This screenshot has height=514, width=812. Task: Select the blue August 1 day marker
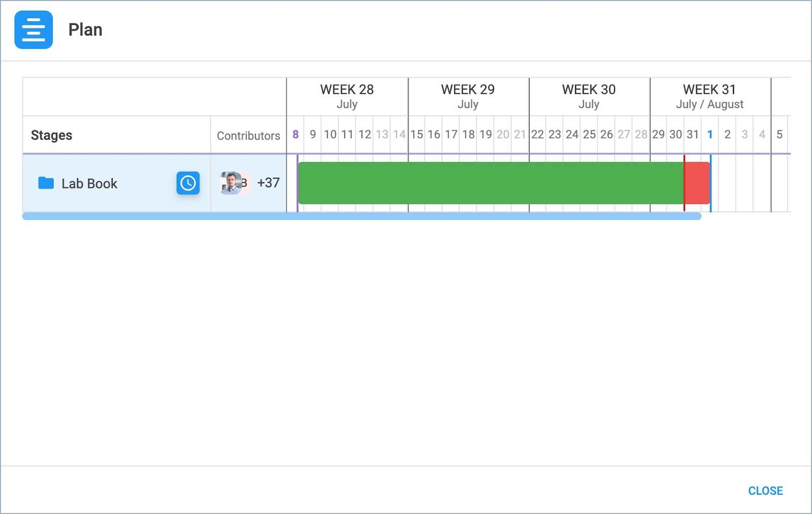710,135
